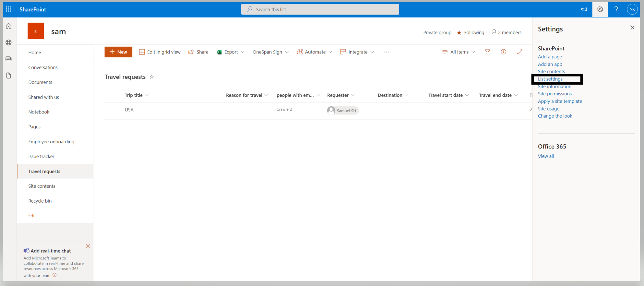Favorite the Travel requests list star
This screenshot has height=286, width=644.
pyautogui.click(x=152, y=77)
